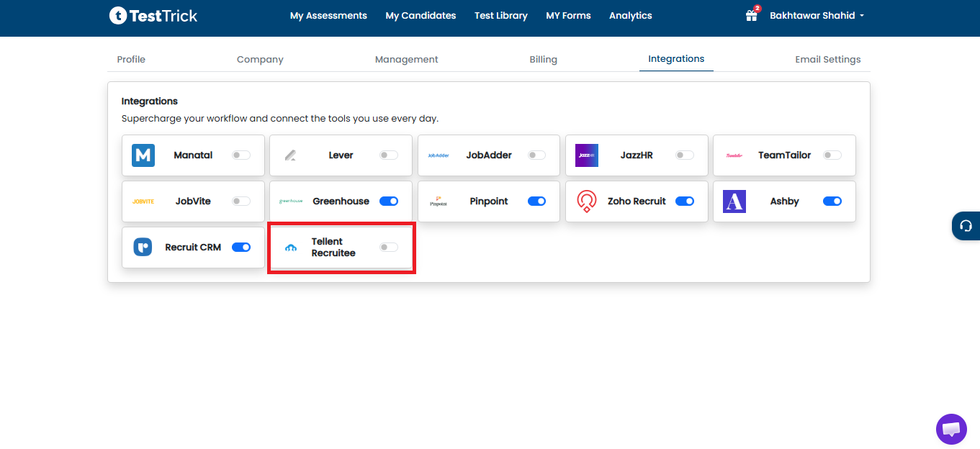Click the TeamTailor card label
980x449 pixels.
point(784,155)
